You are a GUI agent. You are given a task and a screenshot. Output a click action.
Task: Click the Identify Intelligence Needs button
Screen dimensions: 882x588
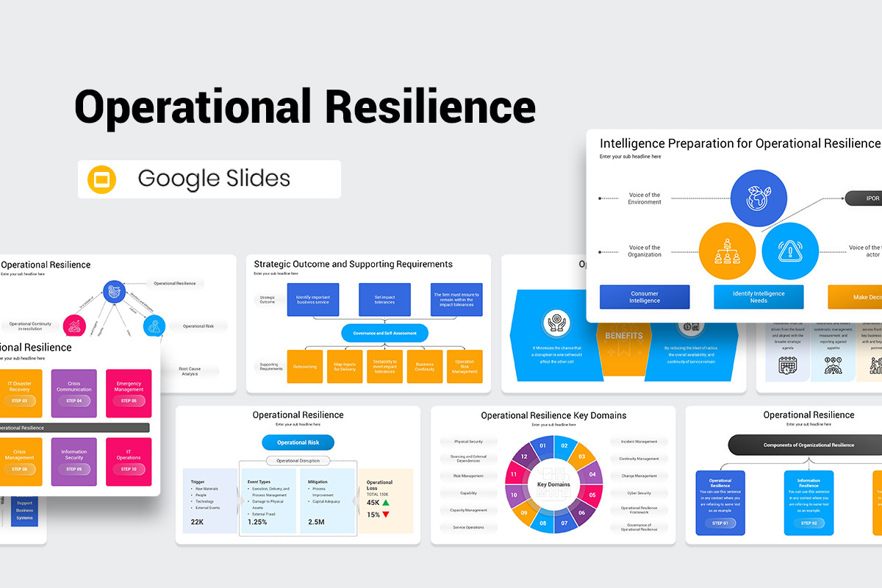coord(759,297)
